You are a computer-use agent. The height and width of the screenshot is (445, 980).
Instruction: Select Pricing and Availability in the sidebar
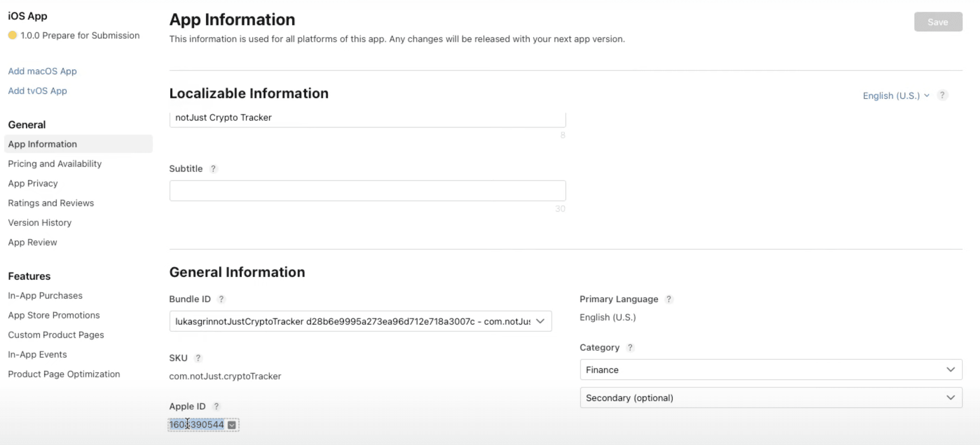tap(55, 164)
